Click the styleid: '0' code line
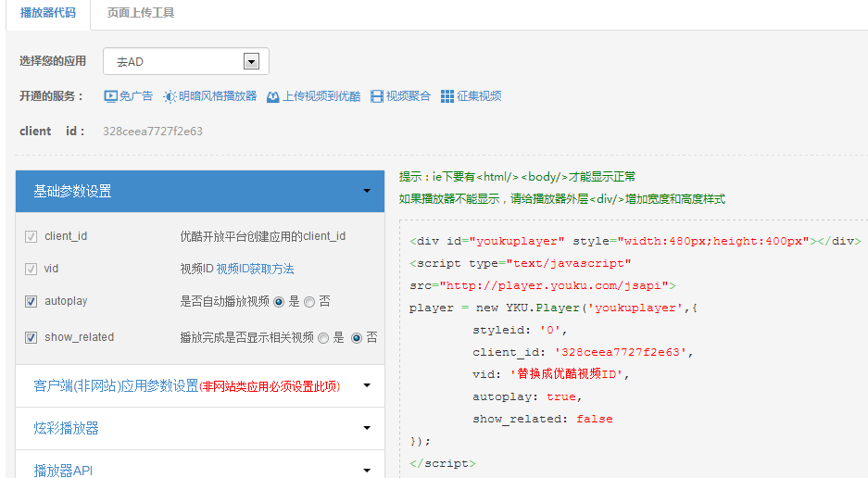Screen dimensions: 868x478 coord(520,330)
